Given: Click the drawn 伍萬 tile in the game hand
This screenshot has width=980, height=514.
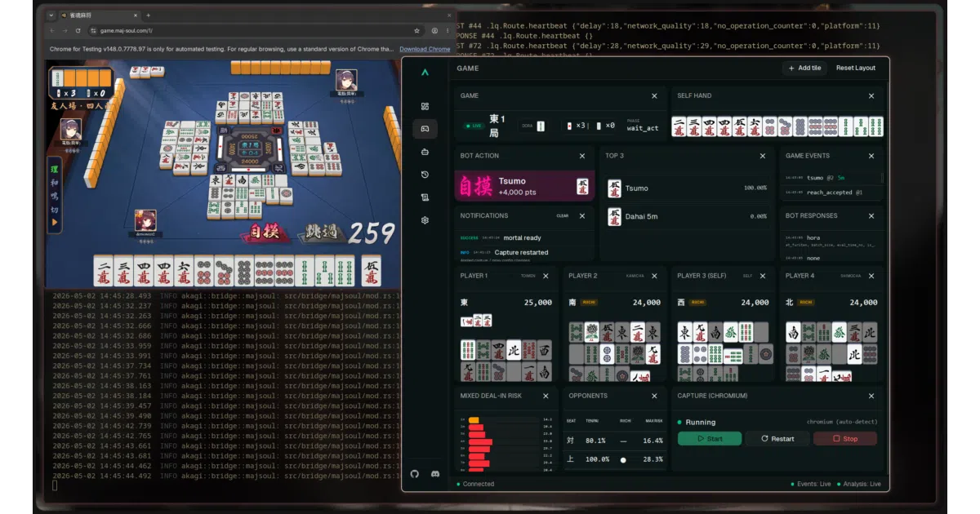Looking at the screenshot, I should point(371,271).
